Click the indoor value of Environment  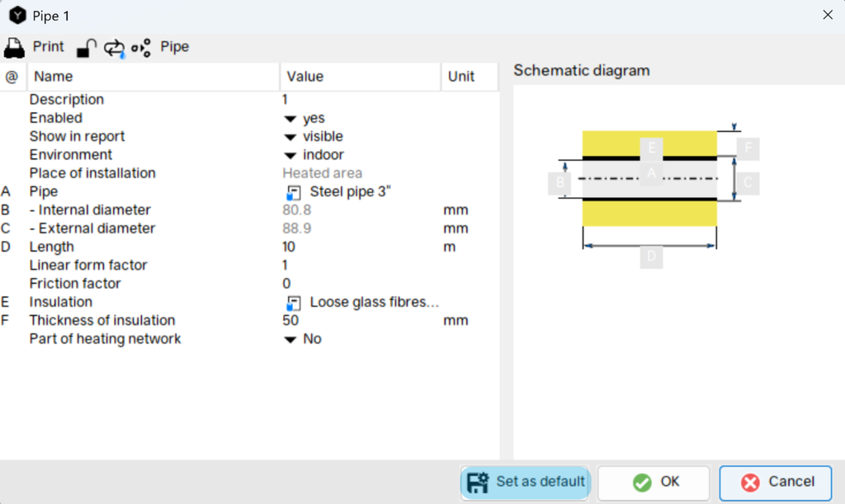coord(323,155)
